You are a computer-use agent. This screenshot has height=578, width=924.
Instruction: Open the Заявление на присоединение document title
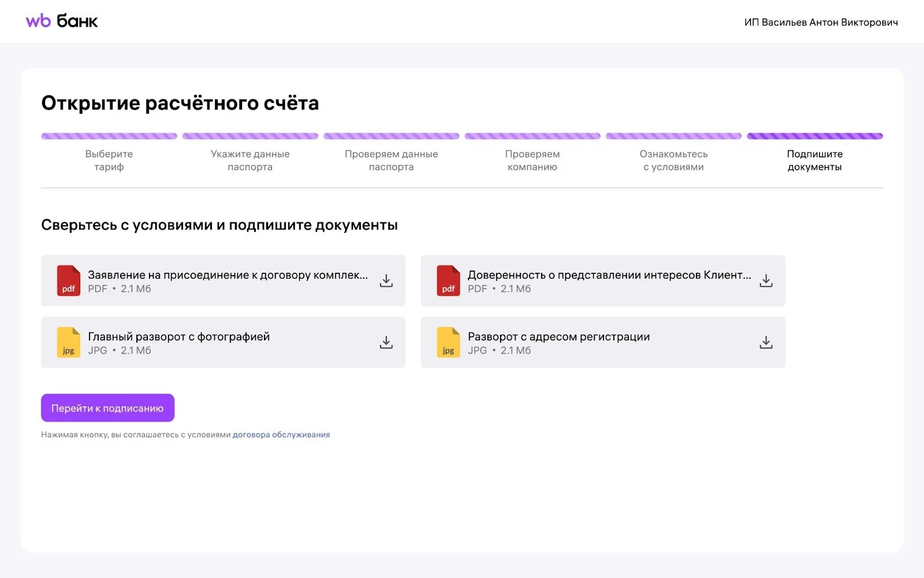point(228,275)
